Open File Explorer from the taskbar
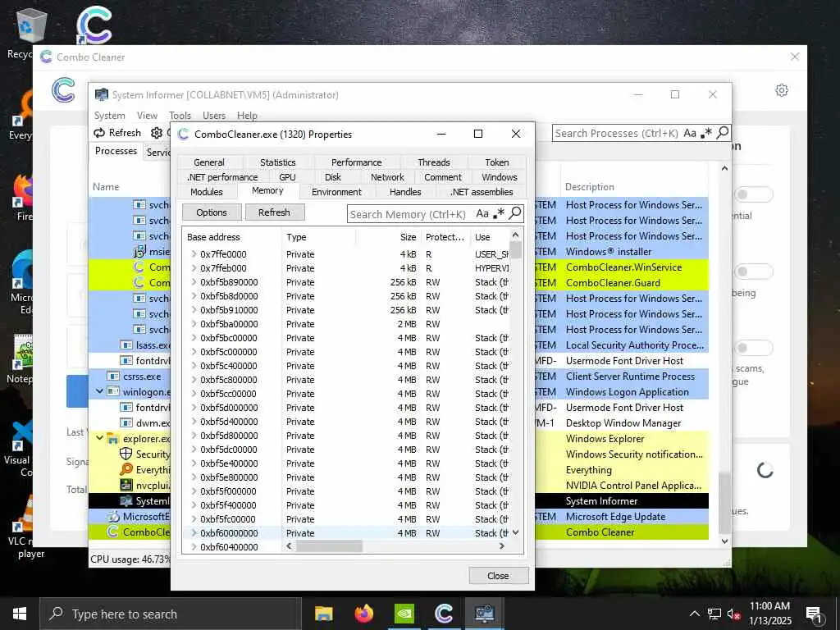 point(323,614)
